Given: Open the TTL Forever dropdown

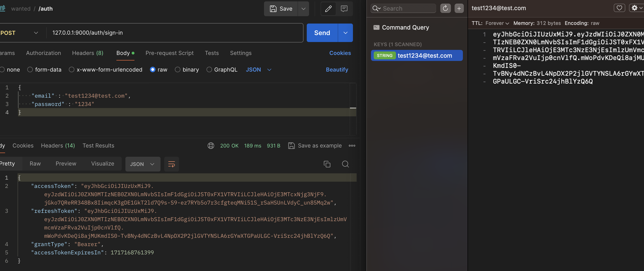Looking at the screenshot, I should [497, 23].
